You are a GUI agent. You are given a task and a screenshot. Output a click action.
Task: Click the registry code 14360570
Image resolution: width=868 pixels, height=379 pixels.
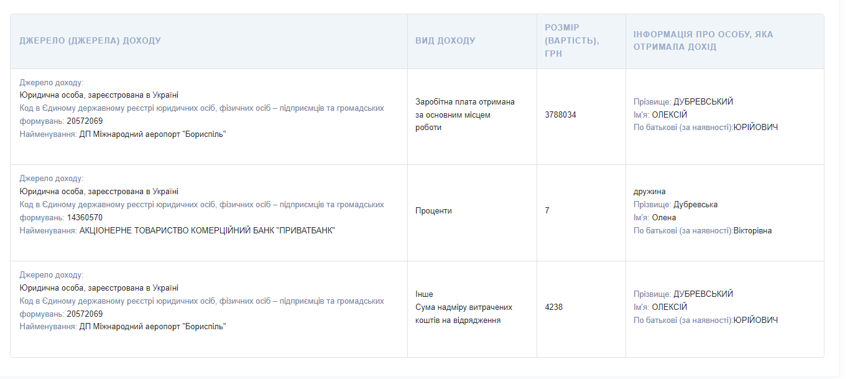[85, 218]
